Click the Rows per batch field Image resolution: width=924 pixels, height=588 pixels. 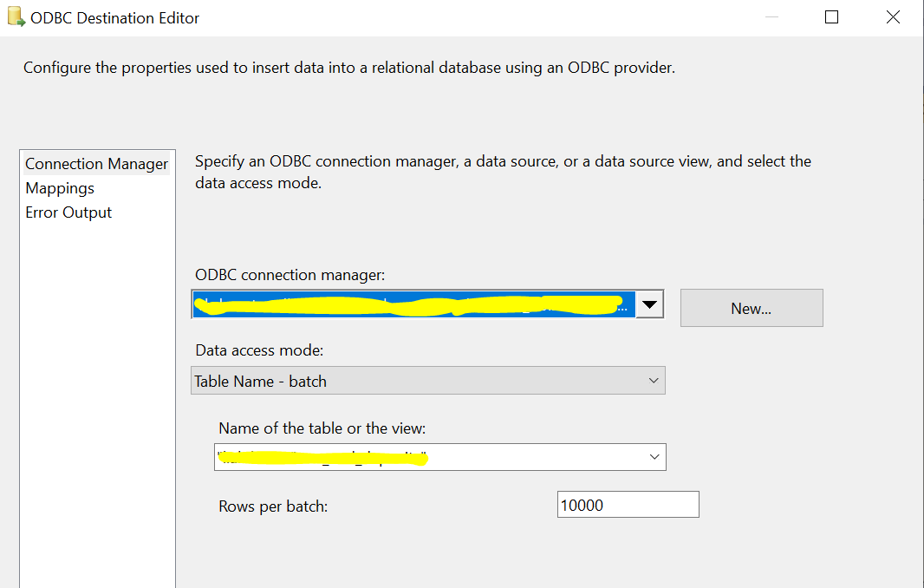(628, 505)
